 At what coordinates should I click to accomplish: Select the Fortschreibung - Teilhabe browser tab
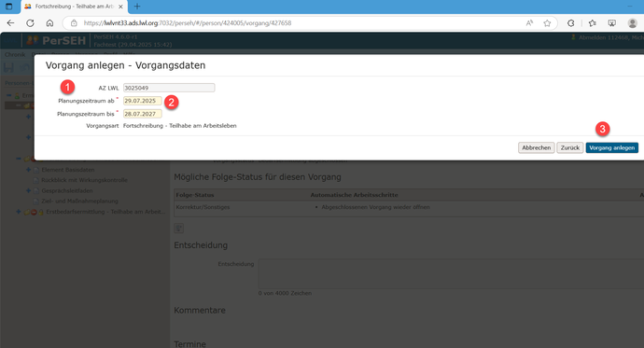tap(74, 7)
